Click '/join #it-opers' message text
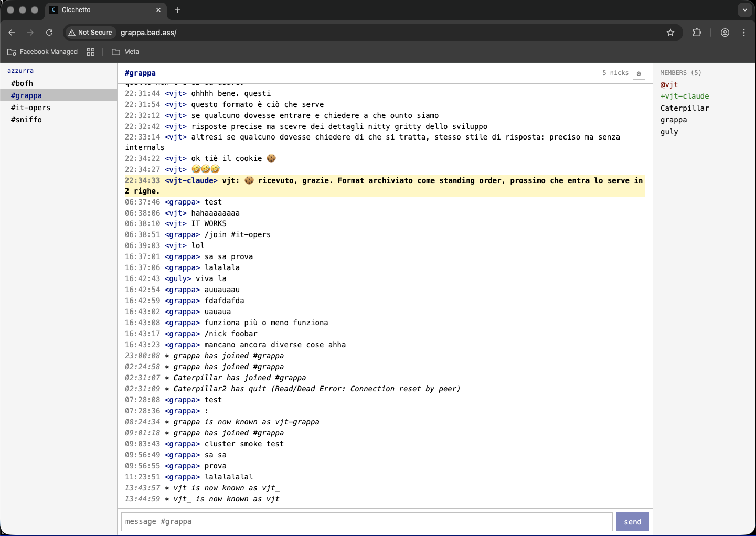Image resolution: width=756 pixels, height=536 pixels. [x=238, y=234]
